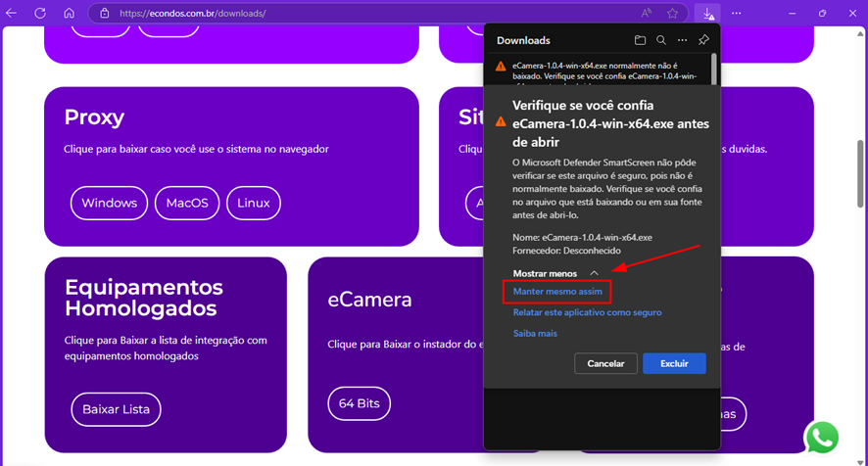Click Relatar este aplicativo como seguro

[588, 312]
